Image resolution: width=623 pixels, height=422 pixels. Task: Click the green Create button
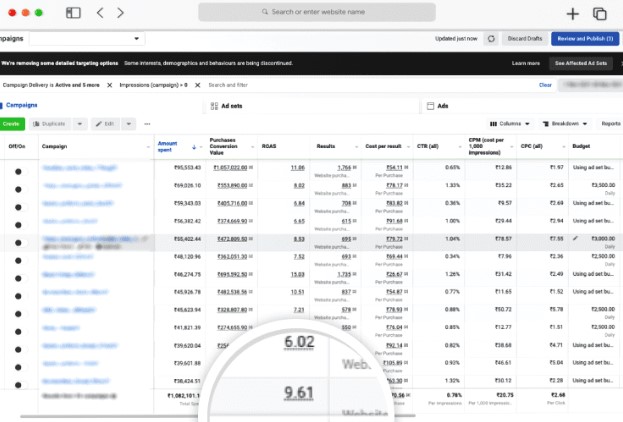coord(12,123)
